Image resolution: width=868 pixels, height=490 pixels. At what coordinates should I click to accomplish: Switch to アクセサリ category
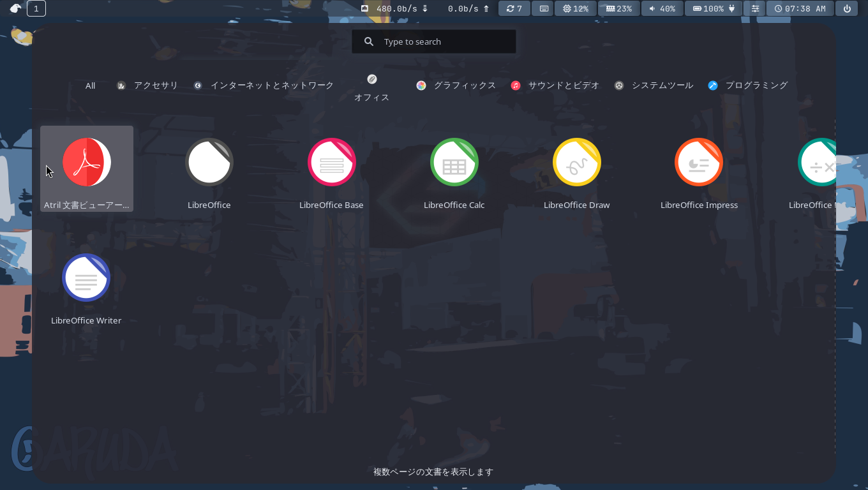147,85
